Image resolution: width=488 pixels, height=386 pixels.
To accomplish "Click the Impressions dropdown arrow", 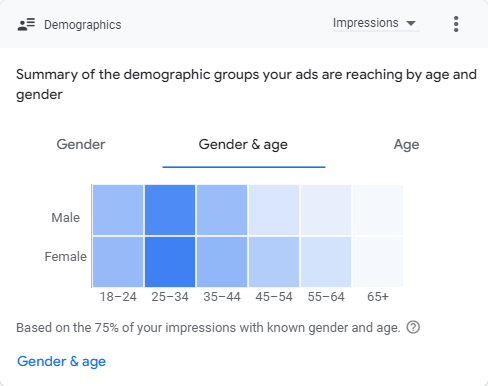I will tap(411, 23).
